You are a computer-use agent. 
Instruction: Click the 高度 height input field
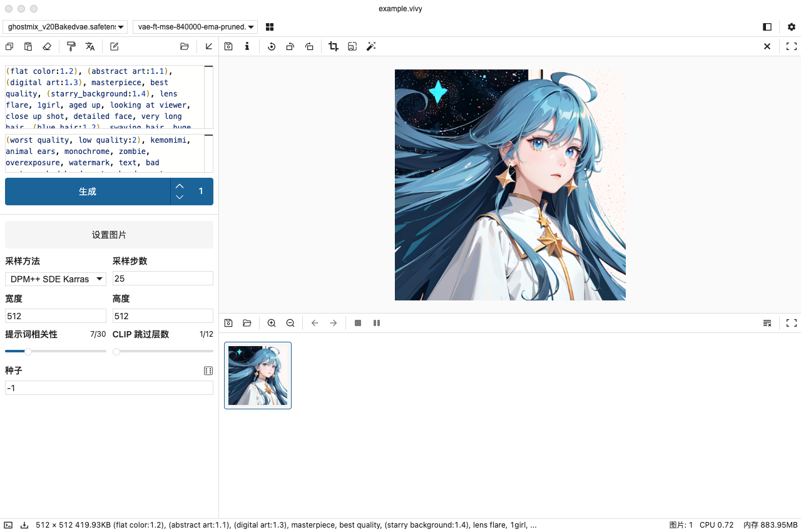point(163,316)
